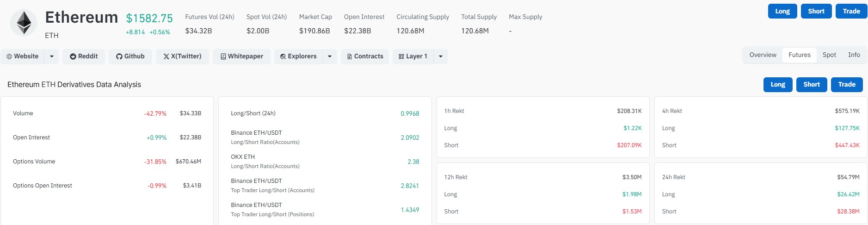
Task: Click the 1h Rekt total $208.31K
Action: (629, 111)
